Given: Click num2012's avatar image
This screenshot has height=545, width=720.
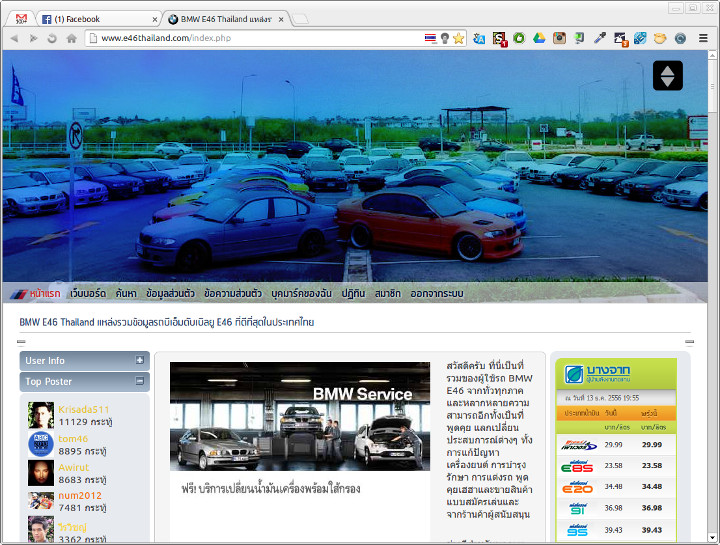Looking at the screenshot, I should (x=41, y=500).
